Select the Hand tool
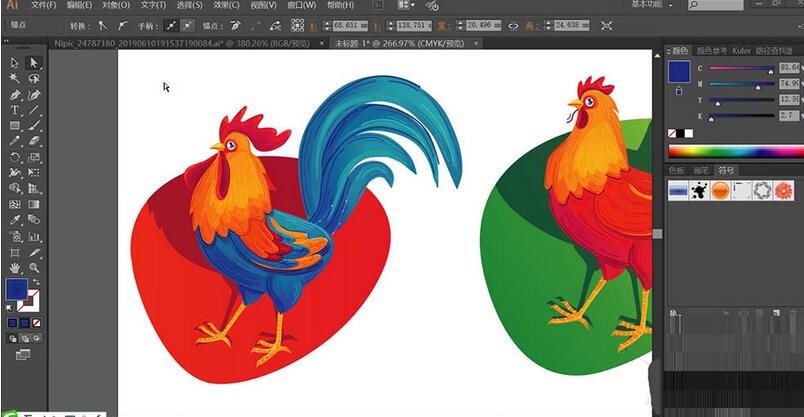 [x=15, y=268]
